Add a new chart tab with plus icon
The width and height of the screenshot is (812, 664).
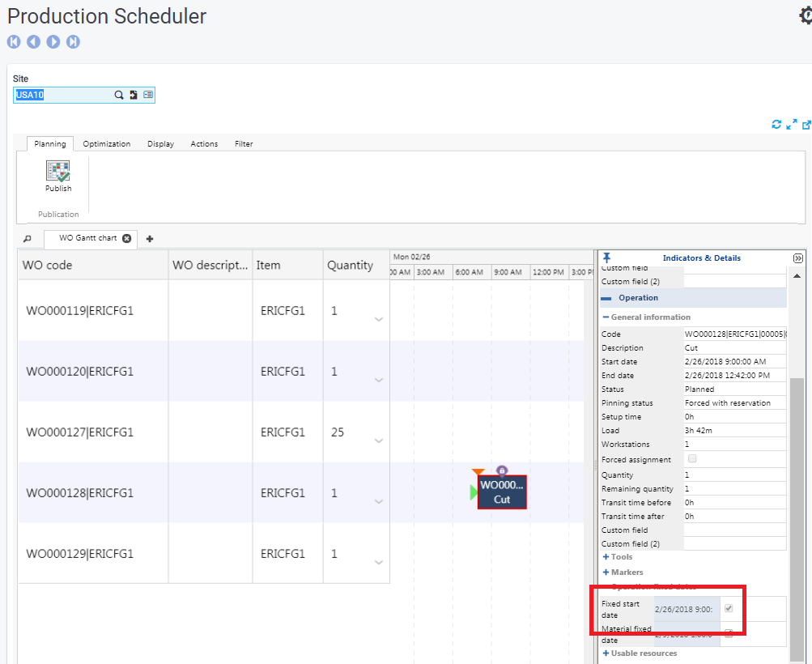pyautogui.click(x=150, y=239)
